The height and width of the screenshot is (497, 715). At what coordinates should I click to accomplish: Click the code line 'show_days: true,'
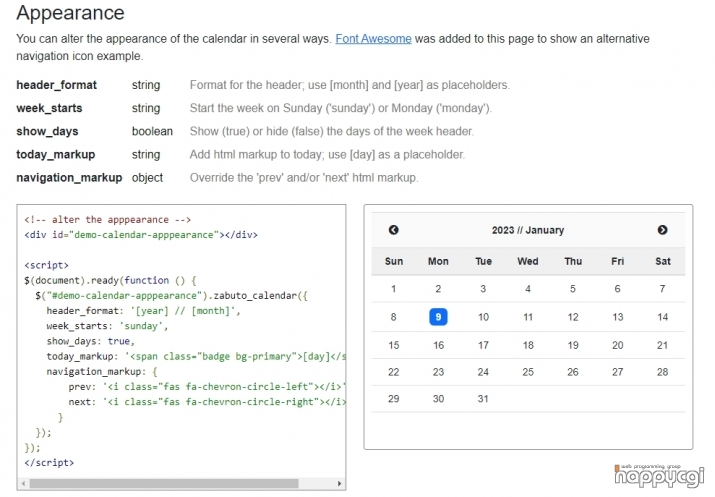tap(90, 341)
